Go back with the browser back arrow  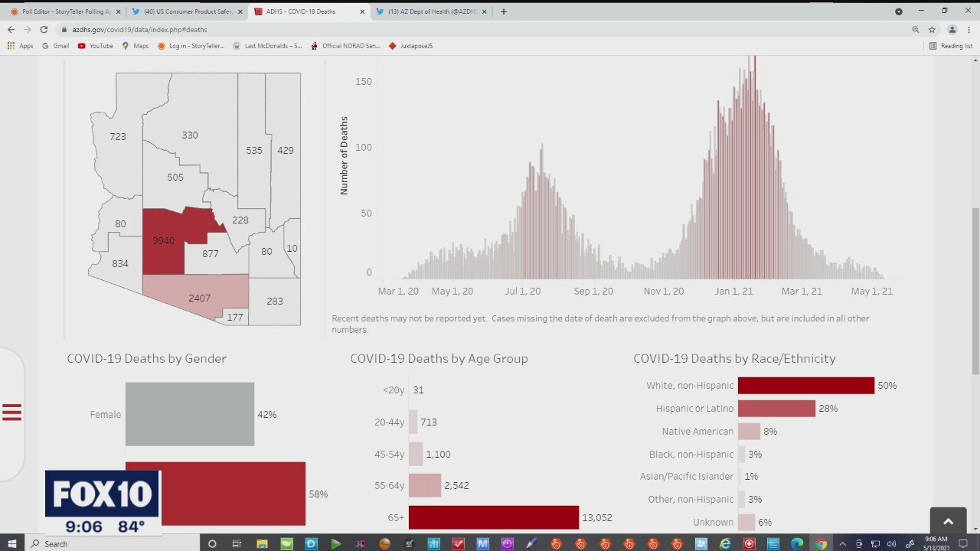[11, 29]
